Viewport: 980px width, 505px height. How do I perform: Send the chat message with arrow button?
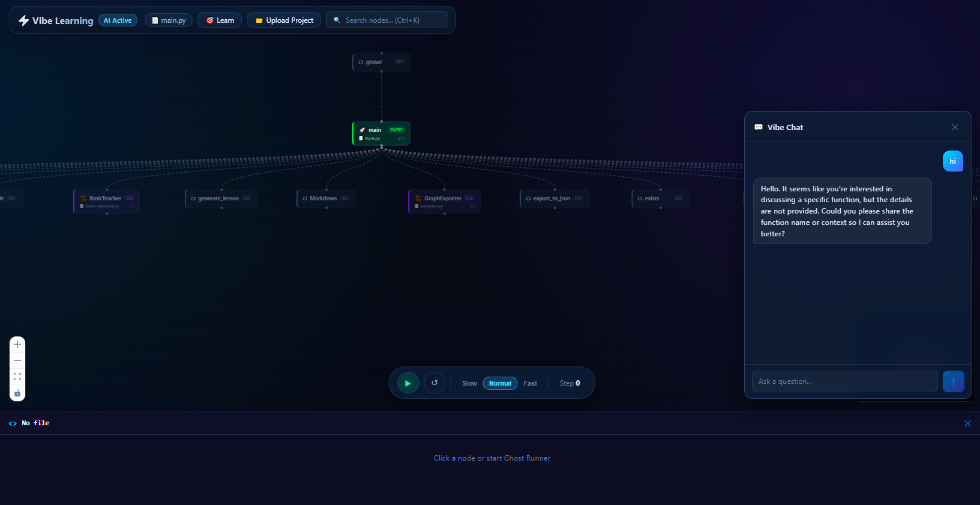pos(954,381)
